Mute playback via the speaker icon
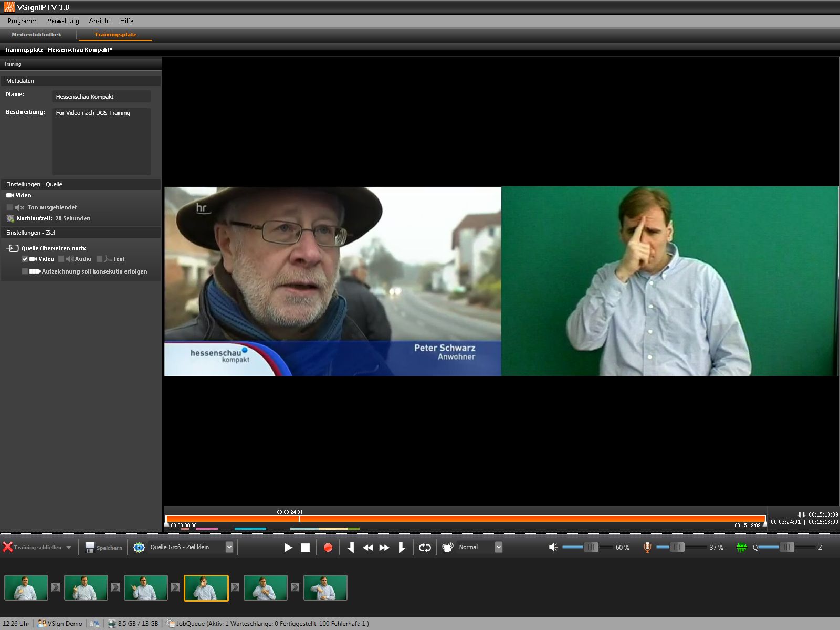This screenshot has width=840, height=630. pyautogui.click(x=553, y=548)
